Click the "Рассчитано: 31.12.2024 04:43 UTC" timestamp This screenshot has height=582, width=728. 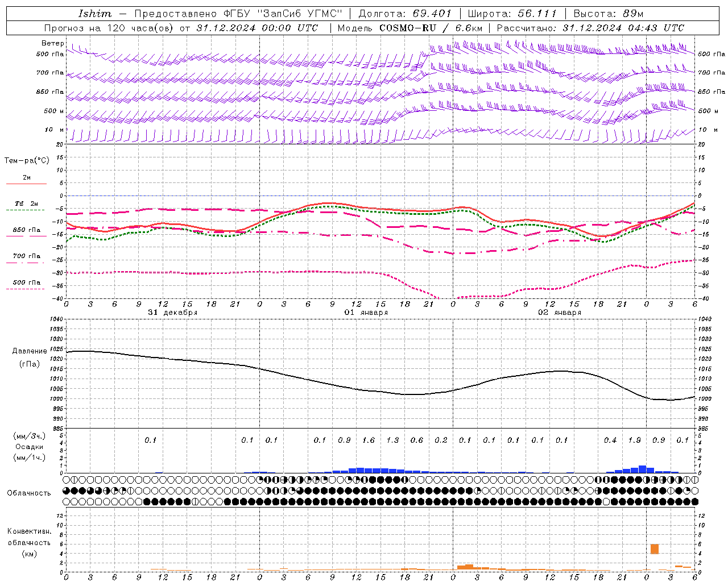[x=590, y=28]
